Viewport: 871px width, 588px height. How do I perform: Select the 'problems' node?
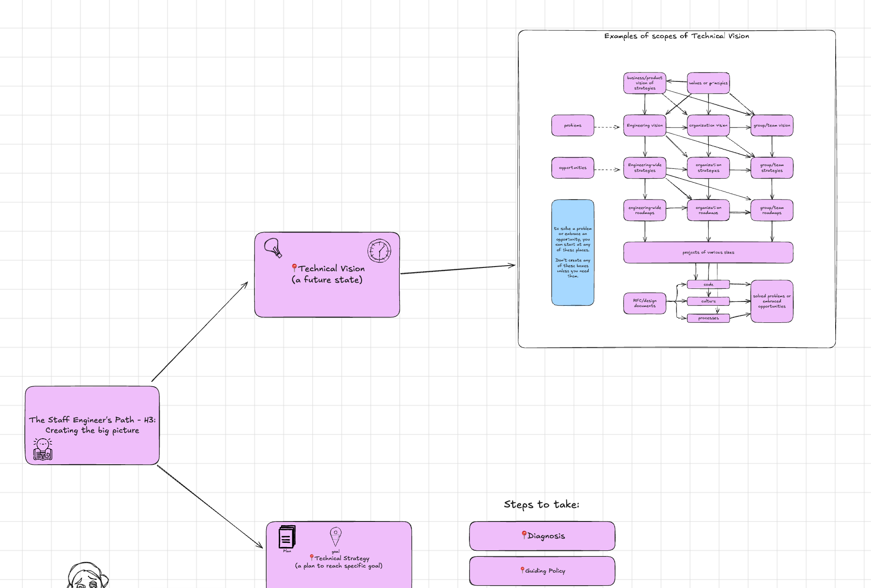coord(572,126)
